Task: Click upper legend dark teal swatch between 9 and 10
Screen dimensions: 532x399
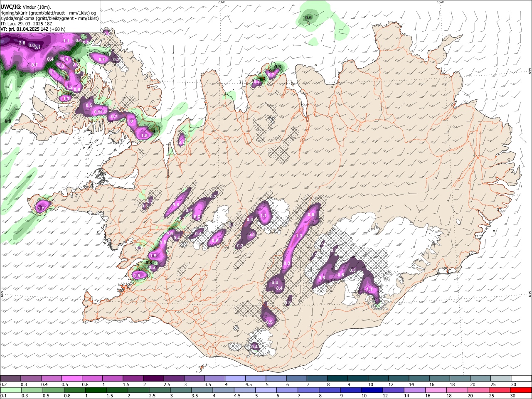Action: click(358, 379)
